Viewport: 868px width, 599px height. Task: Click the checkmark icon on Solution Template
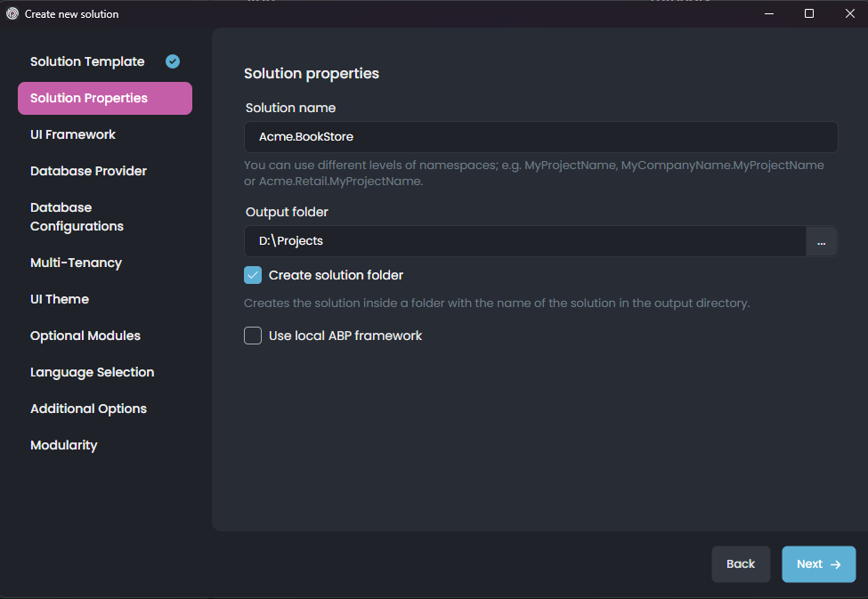[171, 61]
